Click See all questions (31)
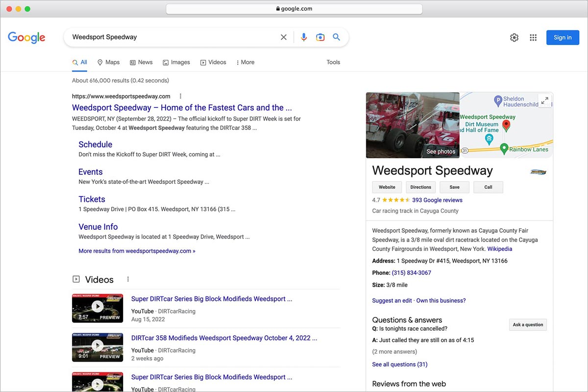The width and height of the screenshot is (588, 392). pos(400,365)
